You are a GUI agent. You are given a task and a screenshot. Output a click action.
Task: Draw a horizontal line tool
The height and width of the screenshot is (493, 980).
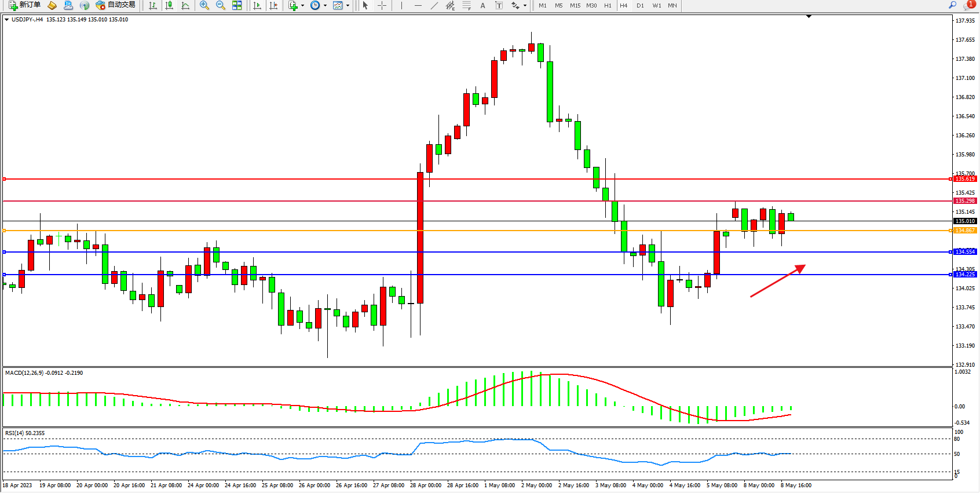(418, 5)
